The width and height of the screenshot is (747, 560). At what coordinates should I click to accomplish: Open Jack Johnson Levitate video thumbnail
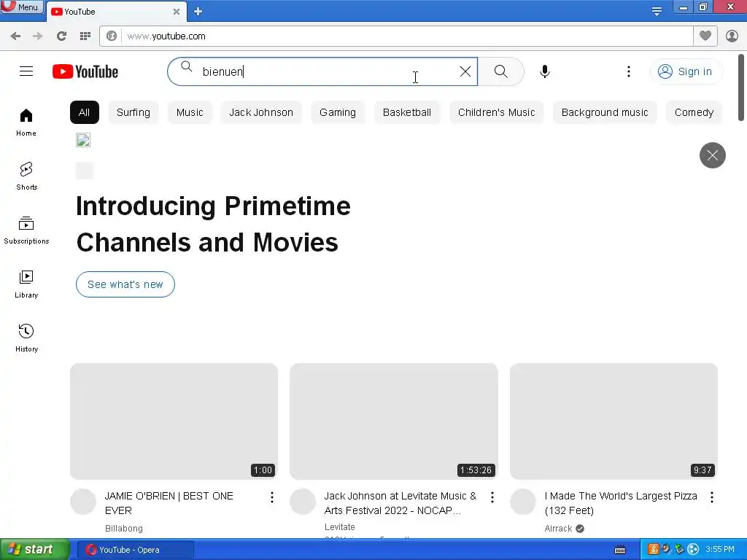click(x=393, y=421)
